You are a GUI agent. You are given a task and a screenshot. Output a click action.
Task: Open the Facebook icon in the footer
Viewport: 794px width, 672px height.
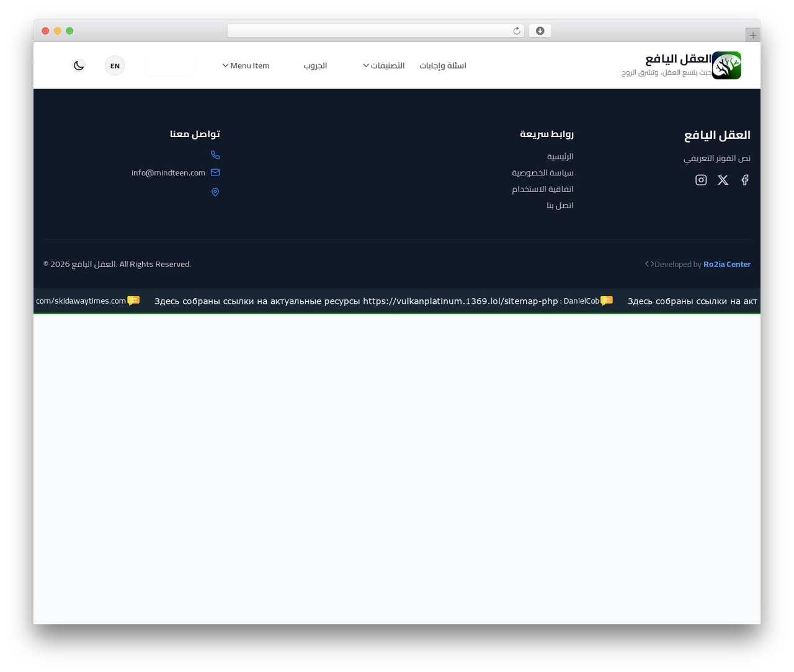(745, 180)
